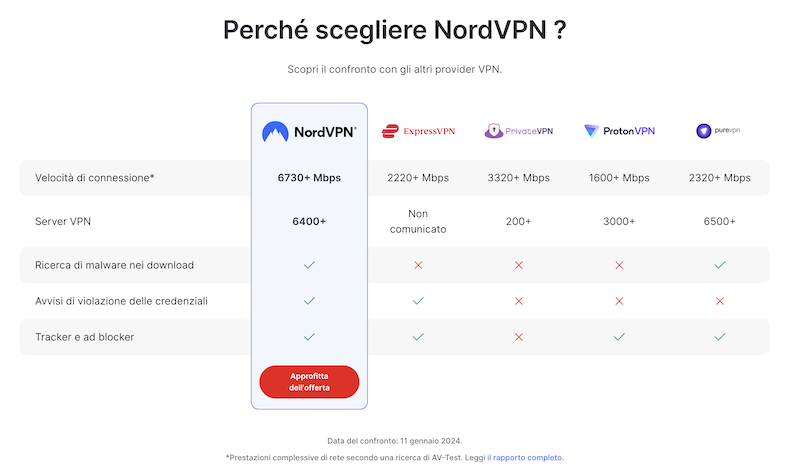Click ExpressVPN's malware scan red cross
800x468 pixels.
point(418,265)
